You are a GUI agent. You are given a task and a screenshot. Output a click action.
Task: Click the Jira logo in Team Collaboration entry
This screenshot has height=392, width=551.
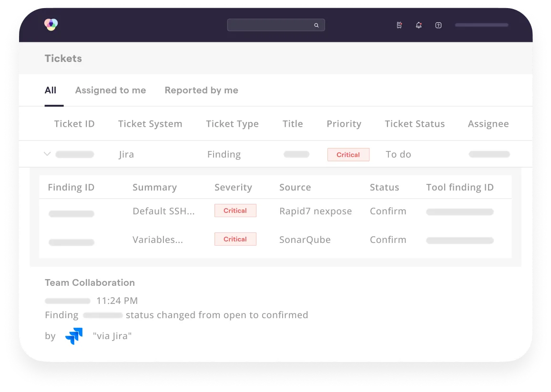74,336
